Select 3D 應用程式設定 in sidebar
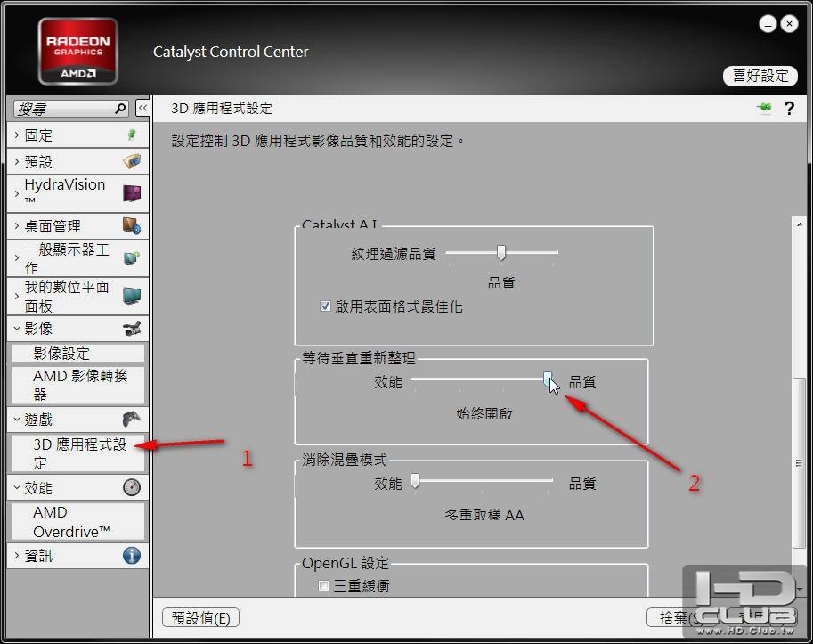This screenshot has height=644, width=813. tap(77, 453)
